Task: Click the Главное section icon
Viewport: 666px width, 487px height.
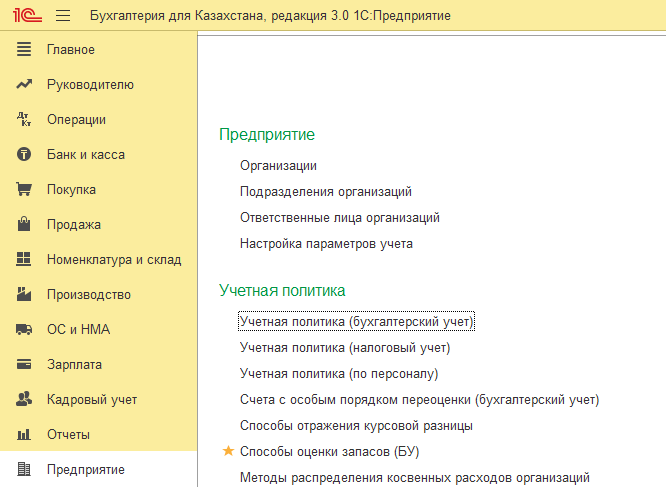Action: point(24,49)
